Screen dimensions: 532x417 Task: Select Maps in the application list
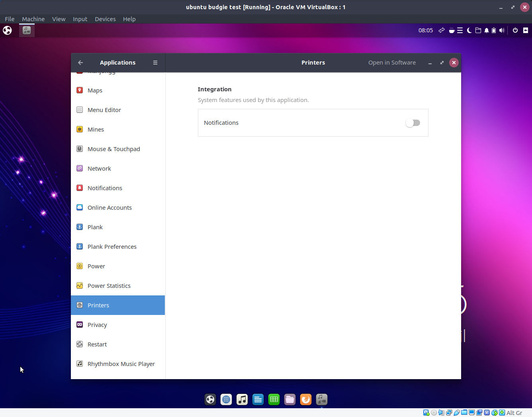coord(118,90)
